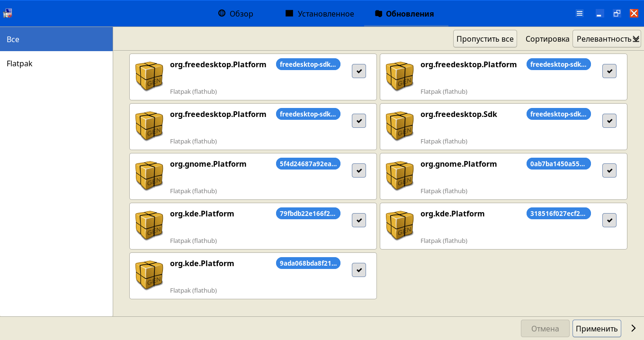Uncheck the checkbox for org.gnome.Platform 0ab7ba1450a55
Viewport: 644px width, 340px height.
(609, 170)
